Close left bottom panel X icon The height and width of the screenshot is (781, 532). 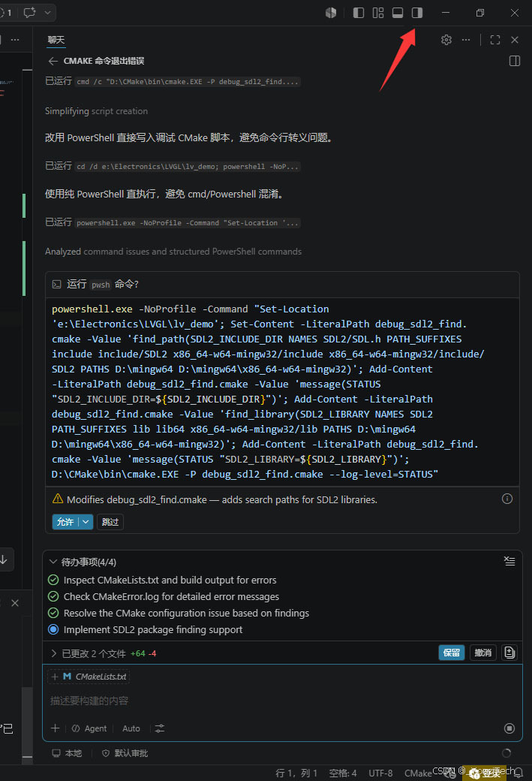click(x=15, y=603)
